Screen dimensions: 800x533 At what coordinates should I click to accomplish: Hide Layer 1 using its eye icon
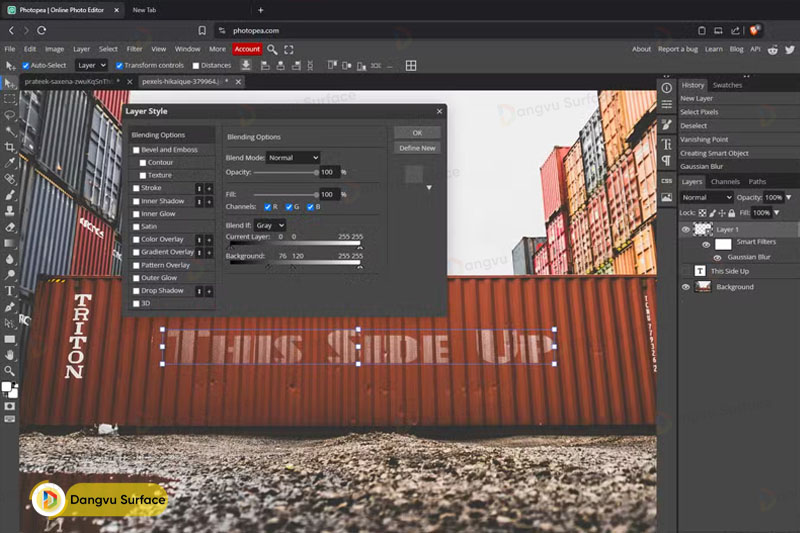pyautogui.click(x=686, y=230)
